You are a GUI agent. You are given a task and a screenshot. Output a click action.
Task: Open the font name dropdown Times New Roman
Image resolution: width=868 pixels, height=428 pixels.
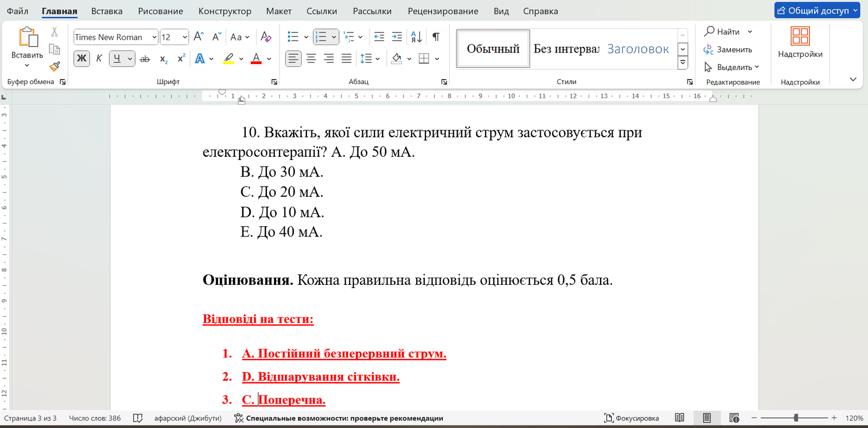[154, 37]
